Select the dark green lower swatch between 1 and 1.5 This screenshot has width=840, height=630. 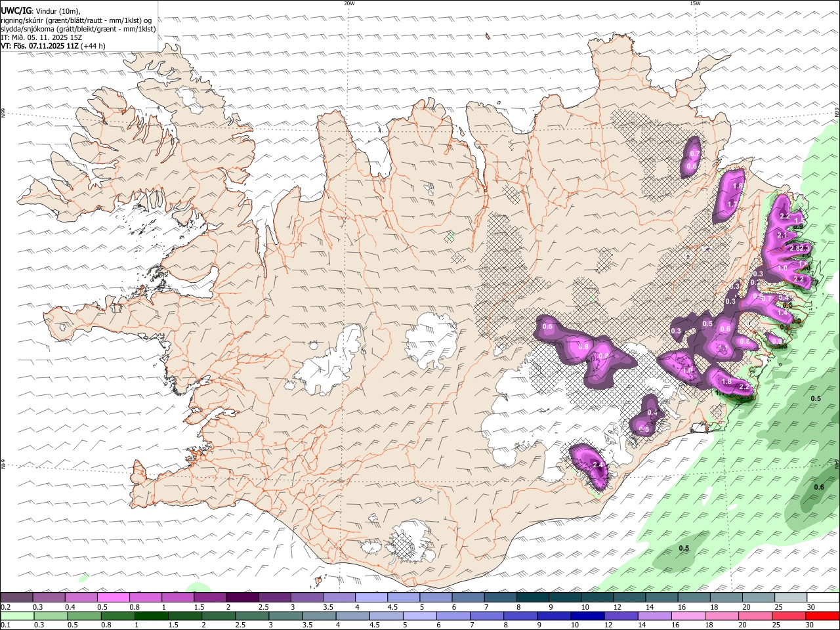[x=151, y=616]
